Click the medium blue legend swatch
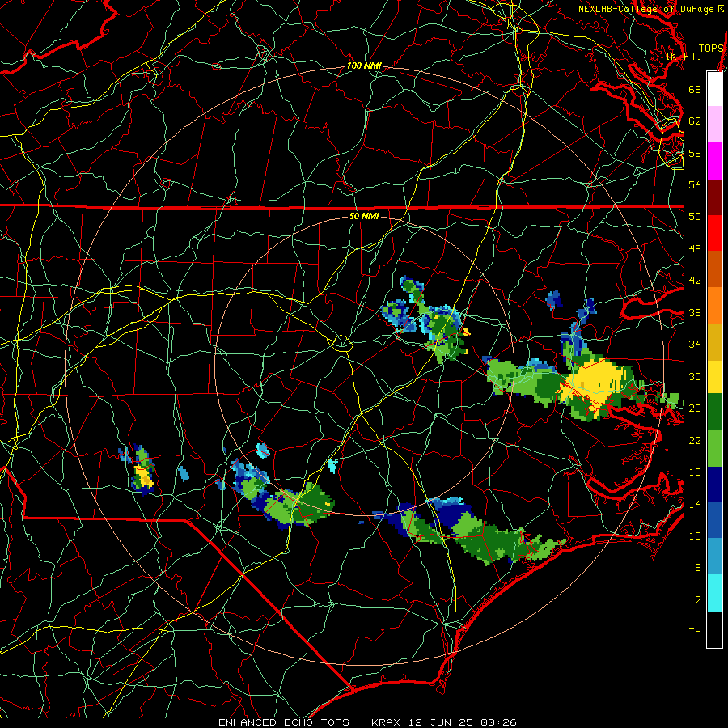The image size is (728, 728). tap(714, 520)
